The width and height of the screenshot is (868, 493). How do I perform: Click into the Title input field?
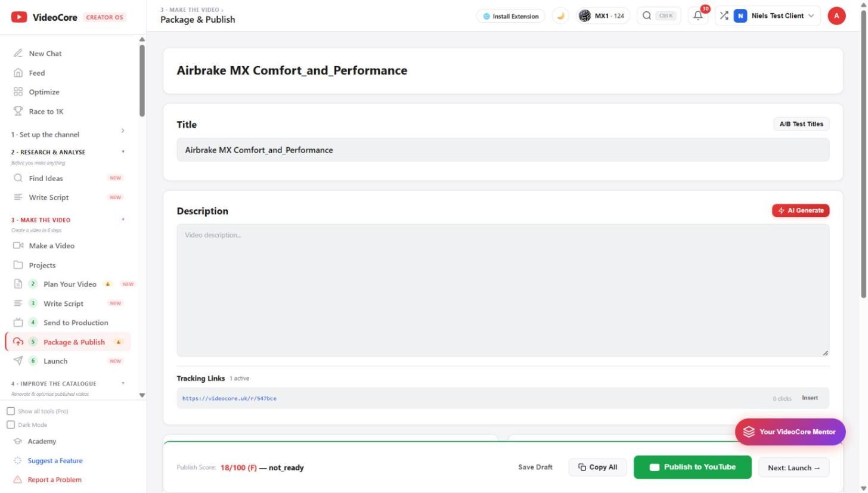click(x=503, y=150)
